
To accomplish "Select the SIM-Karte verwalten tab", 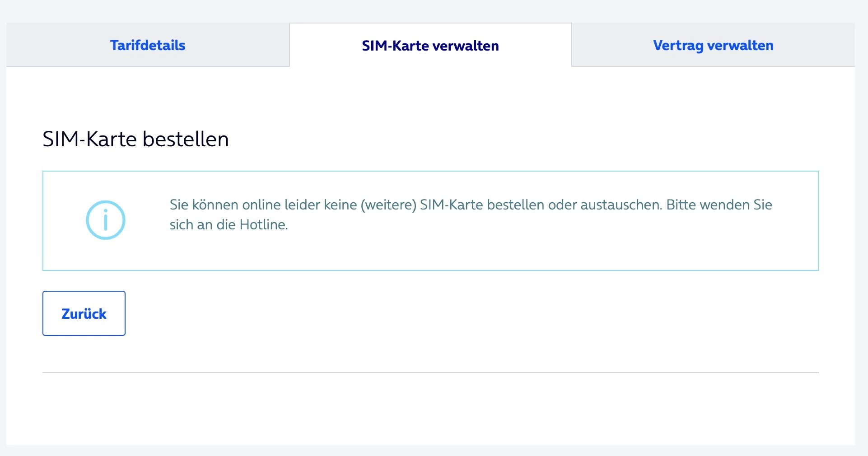I will (x=430, y=46).
